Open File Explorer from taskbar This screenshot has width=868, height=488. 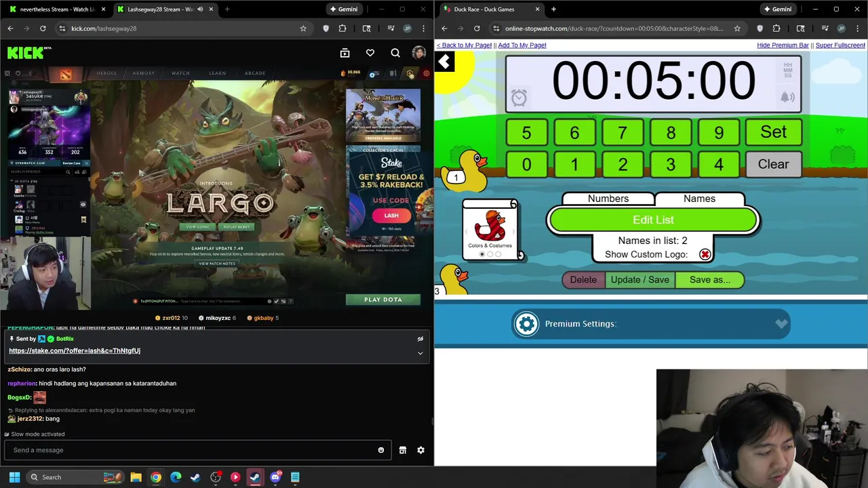136,477
